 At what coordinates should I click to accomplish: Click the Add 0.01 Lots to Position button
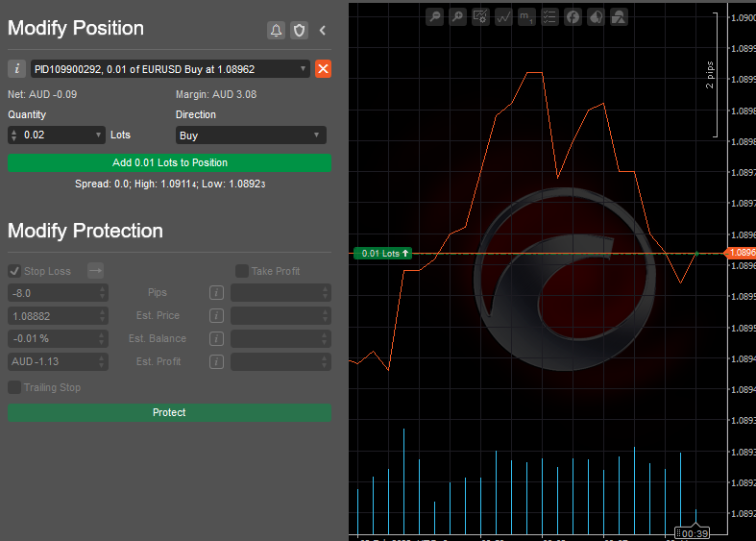170,163
